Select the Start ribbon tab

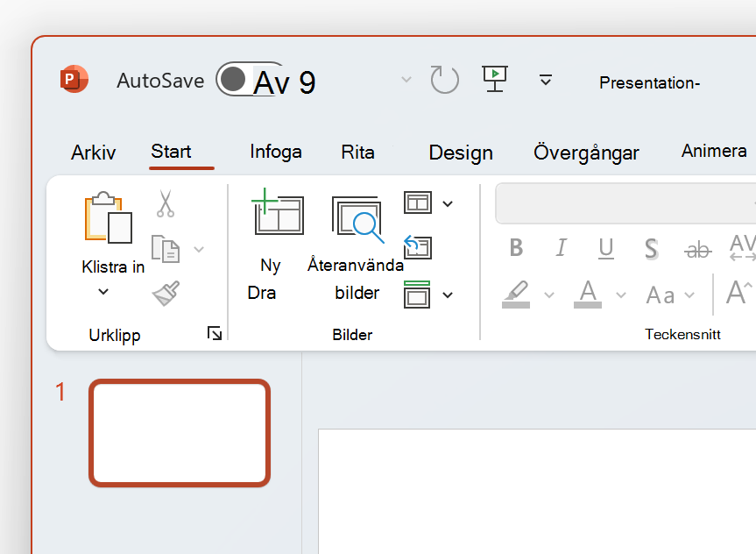click(171, 152)
